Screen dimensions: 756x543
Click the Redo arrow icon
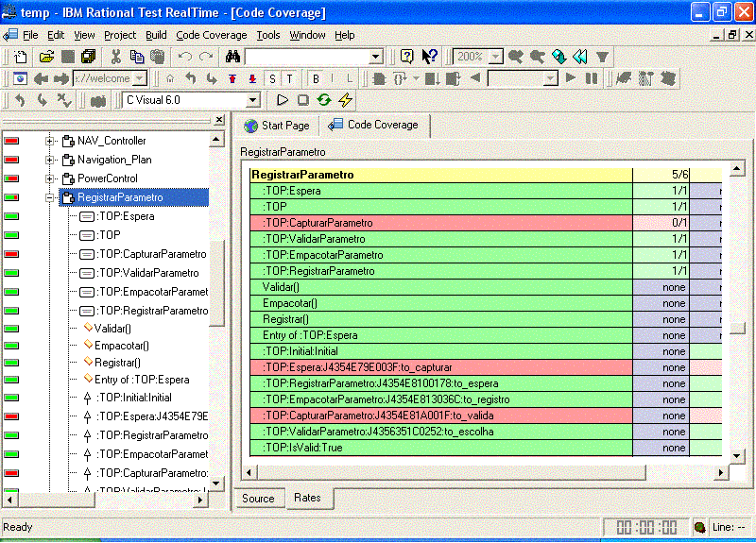coord(206,57)
